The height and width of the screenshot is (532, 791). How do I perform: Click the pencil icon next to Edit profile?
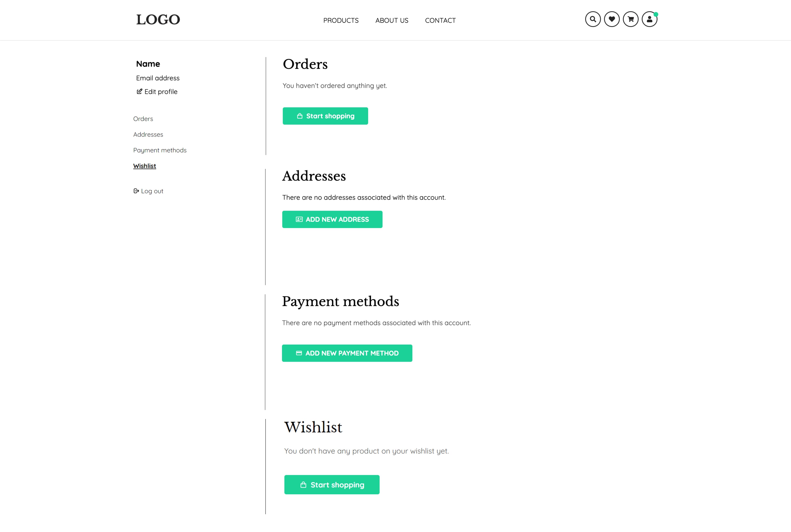tap(139, 91)
